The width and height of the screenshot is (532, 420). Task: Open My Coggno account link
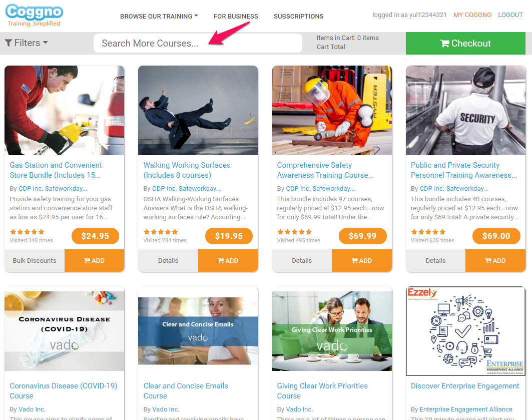click(x=472, y=15)
